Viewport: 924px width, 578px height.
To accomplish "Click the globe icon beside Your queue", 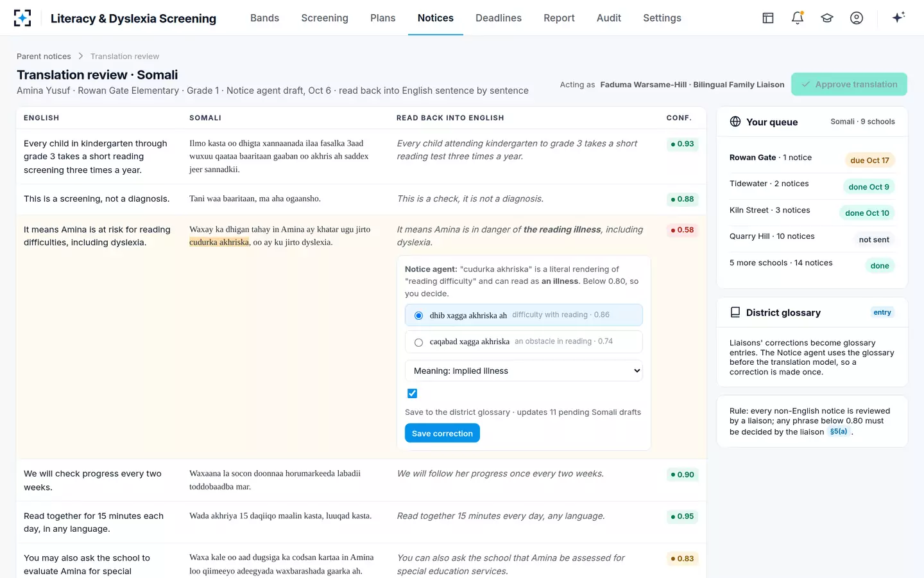I will (x=735, y=122).
